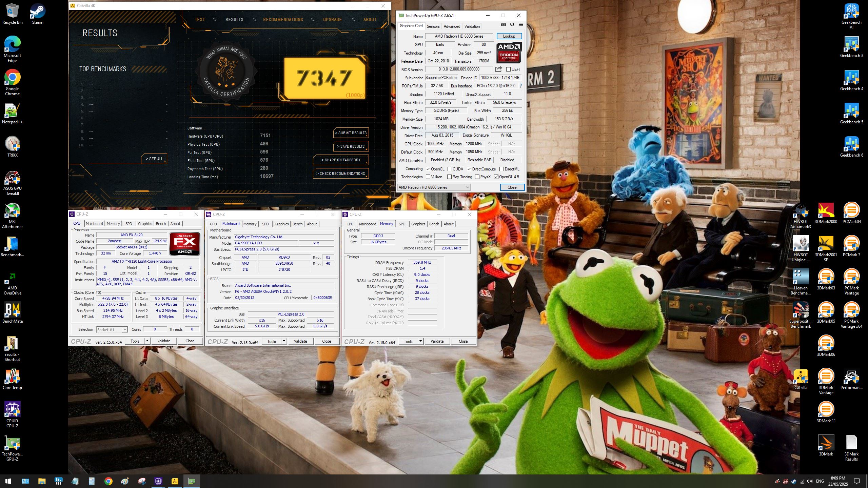The width and height of the screenshot is (868, 488).
Task: Toggle the PhysX checkbox
Action: (x=477, y=177)
